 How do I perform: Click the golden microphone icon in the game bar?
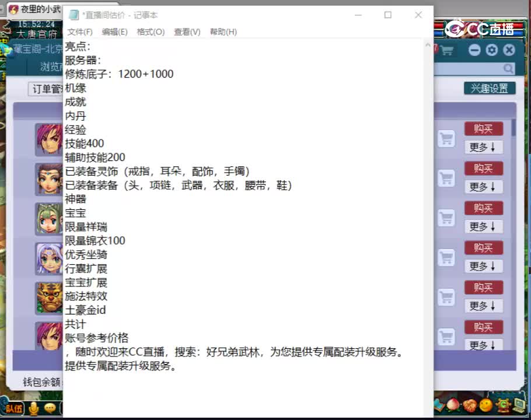pos(33,409)
